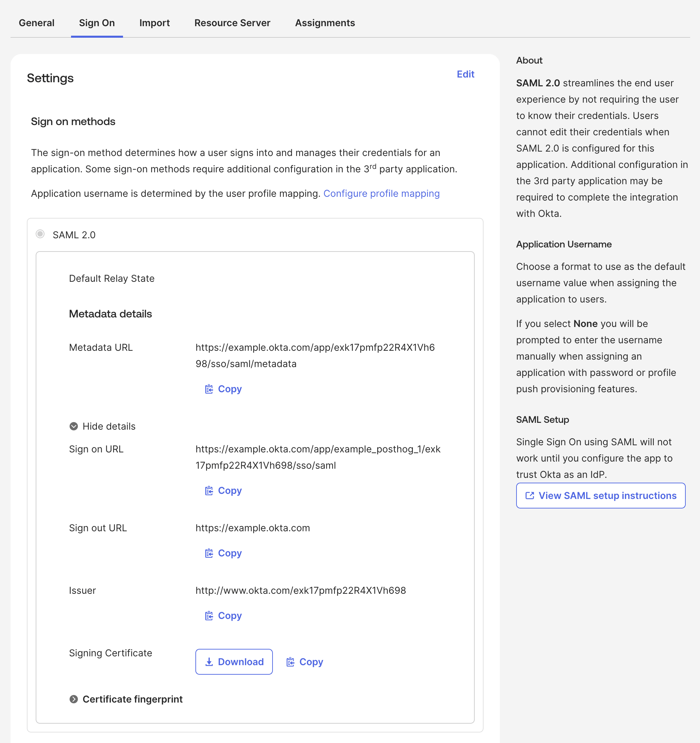
Task: View SAML setup instructions
Action: pyautogui.click(x=600, y=495)
